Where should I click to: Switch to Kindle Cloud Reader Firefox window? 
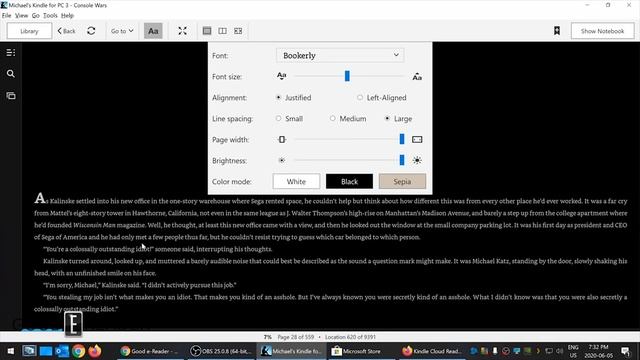(432, 351)
